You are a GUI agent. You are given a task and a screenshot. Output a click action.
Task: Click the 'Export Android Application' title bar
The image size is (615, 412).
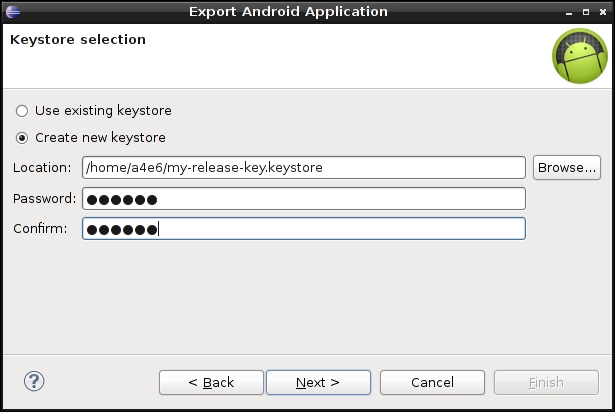[x=288, y=12]
